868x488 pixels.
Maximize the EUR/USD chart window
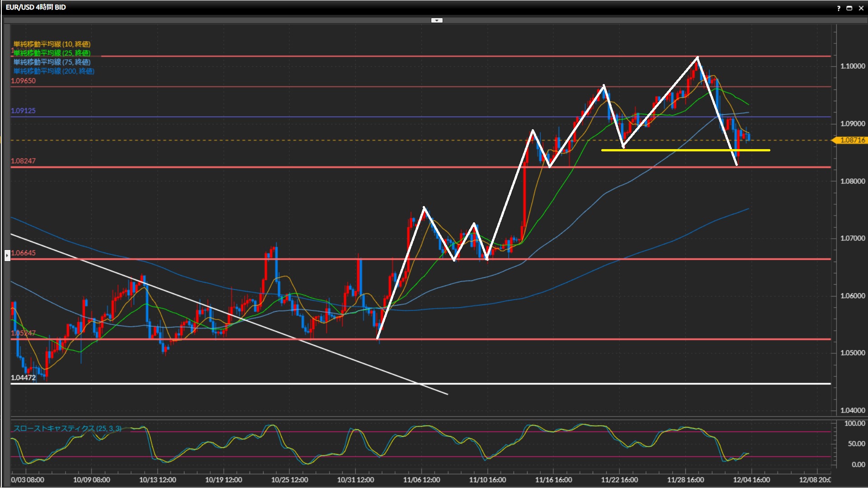coord(849,8)
